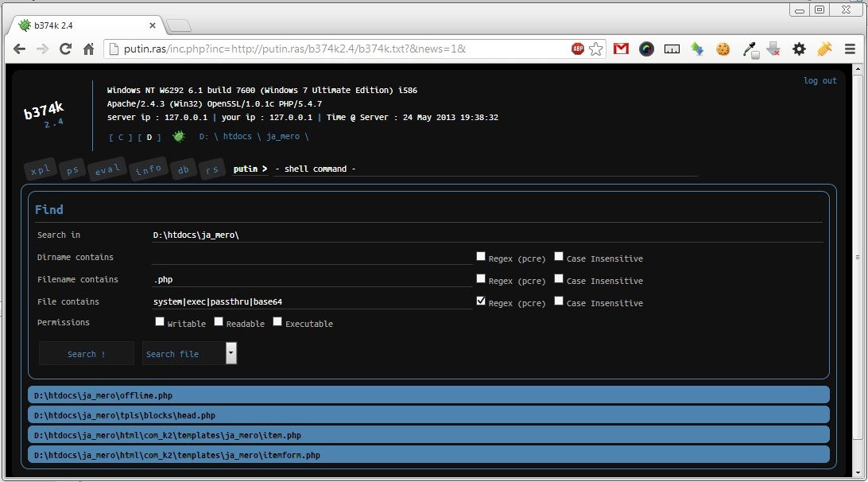Enable Regex for Filename contains

coord(480,278)
